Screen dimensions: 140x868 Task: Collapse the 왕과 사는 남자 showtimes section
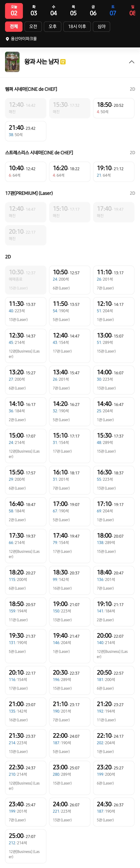coord(132,62)
